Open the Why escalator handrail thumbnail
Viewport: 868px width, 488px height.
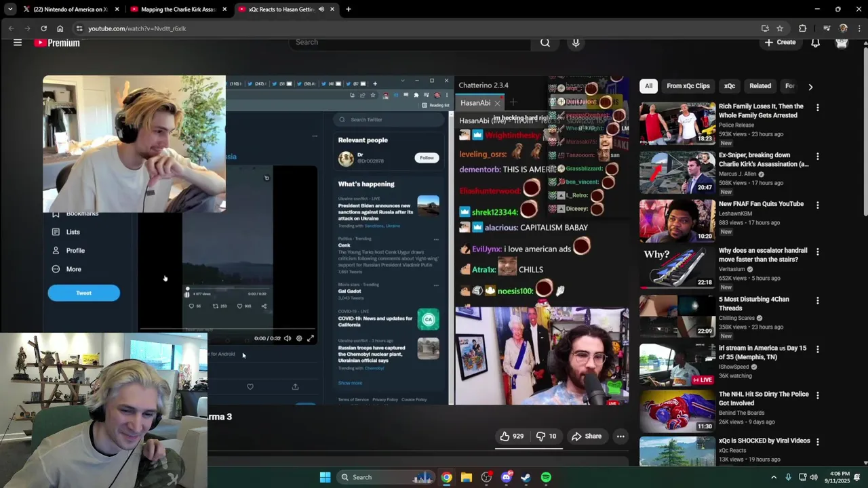pyautogui.click(x=677, y=268)
